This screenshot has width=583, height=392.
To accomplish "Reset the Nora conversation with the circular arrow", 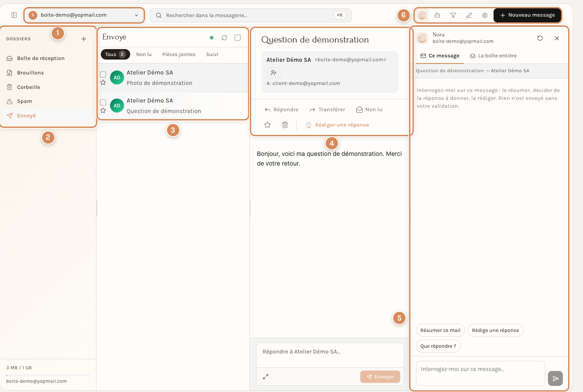I will coord(540,38).
